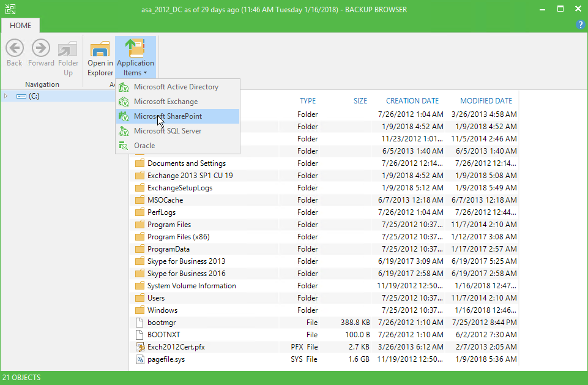
Task: Select Skype for Business 2016 folder icon
Action: click(140, 273)
